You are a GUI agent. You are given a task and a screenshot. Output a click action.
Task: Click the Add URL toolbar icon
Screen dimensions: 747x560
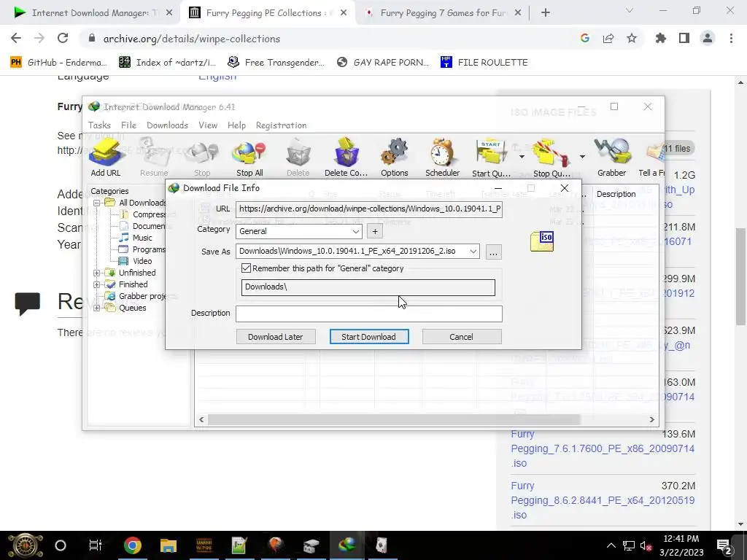coord(105,157)
